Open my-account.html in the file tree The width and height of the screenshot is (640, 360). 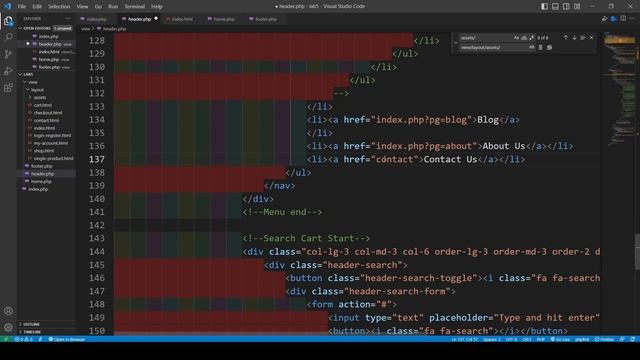[51, 143]
